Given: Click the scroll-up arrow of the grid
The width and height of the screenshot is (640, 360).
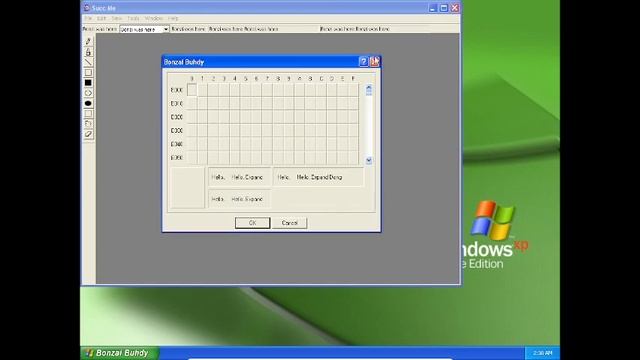Looking at the screenshot, I should point(369,87).
